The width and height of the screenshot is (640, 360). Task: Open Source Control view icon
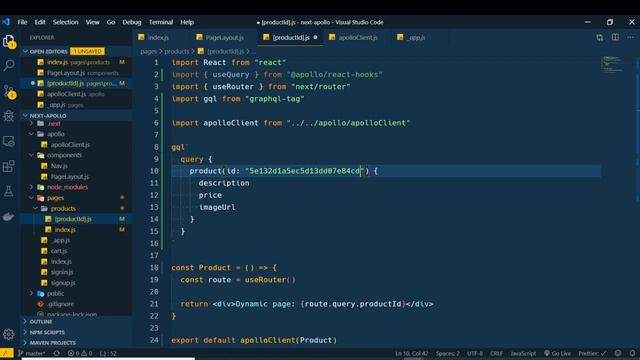[9, 91]
